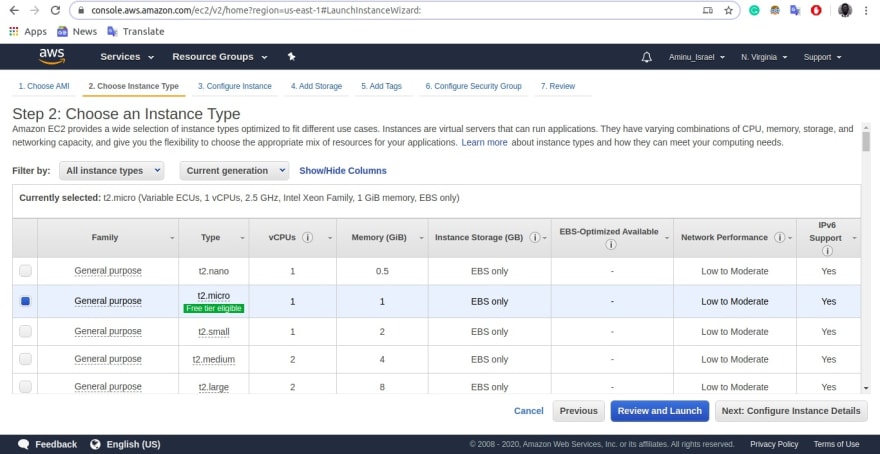The width and height of the screenshot is (880, 454).
Task: Click Next: Configure Instance Details
Action: (x=791, y=411)
